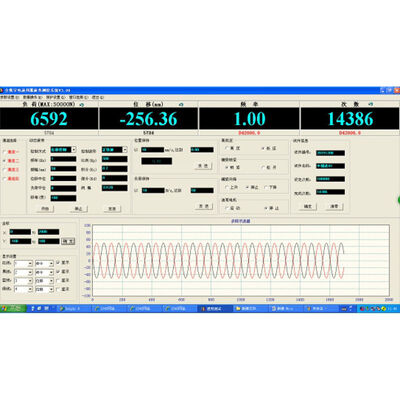The image size is (400, 400).
Task: Tick the third display checkbox in display settings
Action: click(x=58, y=280)
